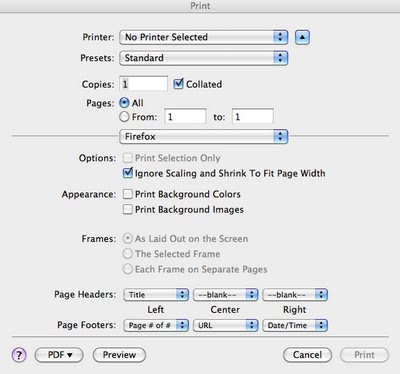The image size is (400, 374).
Task: Uncheck the Collated checkbox
Action: (179, 84)
